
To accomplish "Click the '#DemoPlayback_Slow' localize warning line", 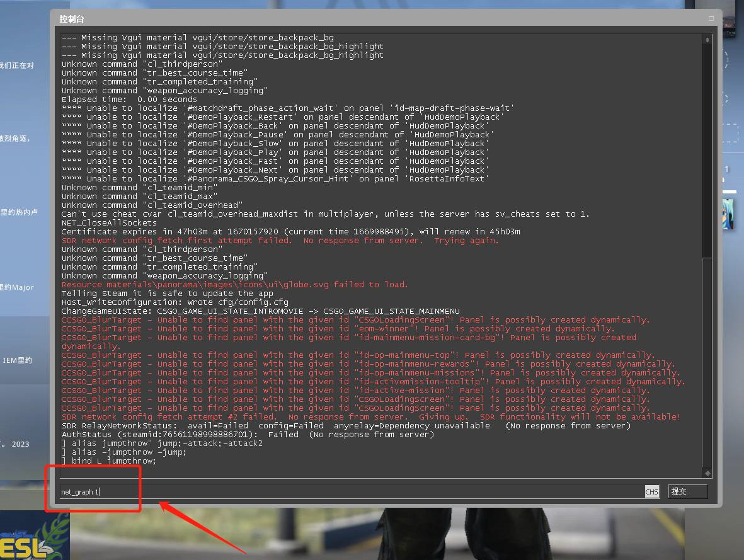I will [275, 144].
